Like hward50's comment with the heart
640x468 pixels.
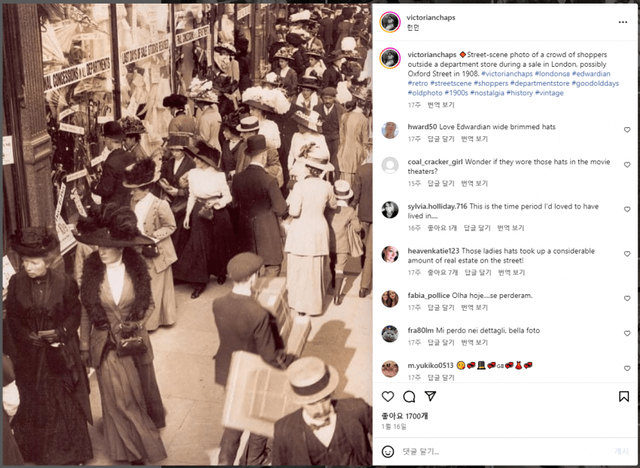(x=627, y=130)
